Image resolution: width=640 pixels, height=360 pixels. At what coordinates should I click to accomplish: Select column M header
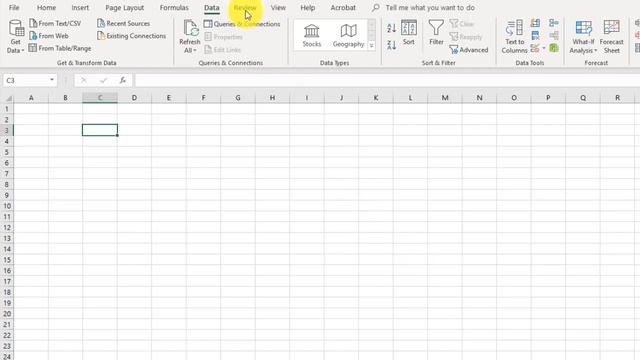click(445, 98)
